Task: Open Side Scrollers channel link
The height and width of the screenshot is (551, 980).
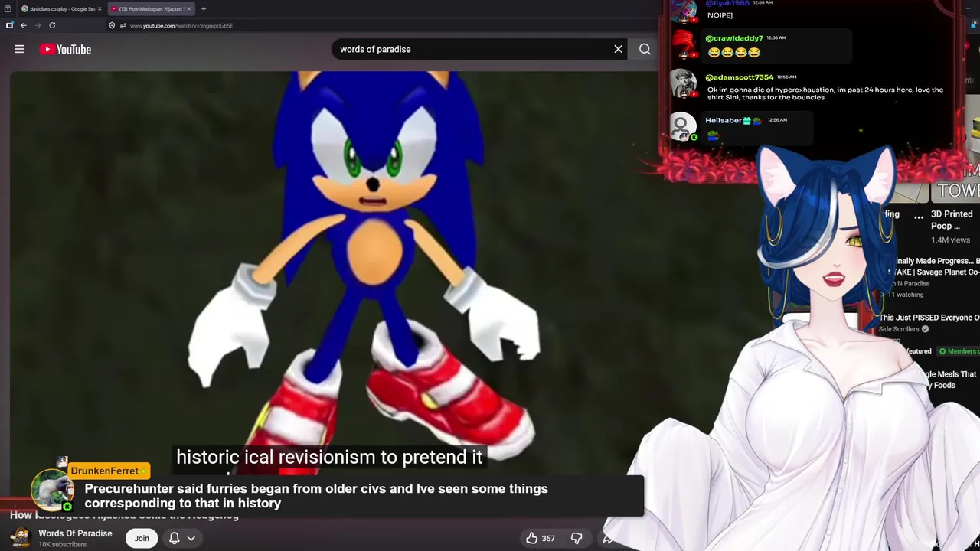Action: [899, 329]
